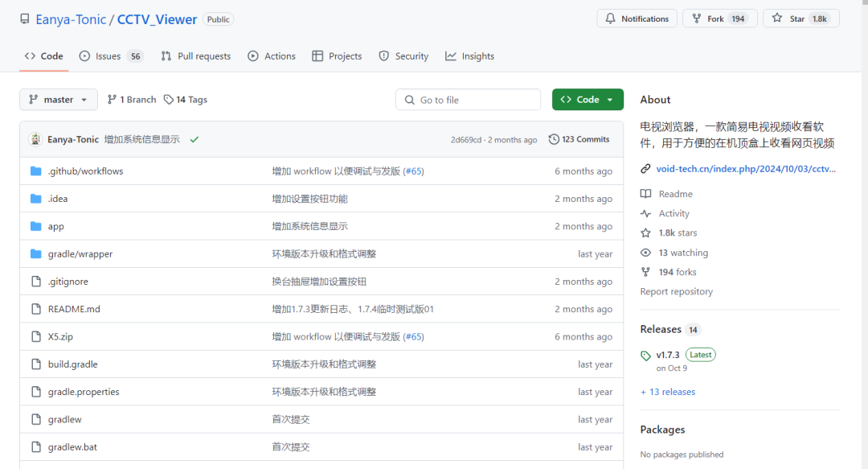
Task: Click the gradlew.bat file icon
Action: [x=36, y=446]
